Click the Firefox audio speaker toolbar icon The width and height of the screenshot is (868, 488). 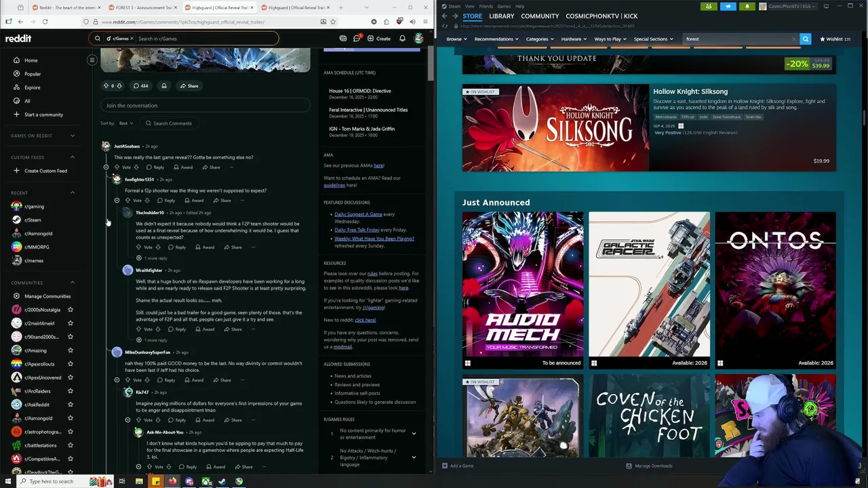pos(412,22)
